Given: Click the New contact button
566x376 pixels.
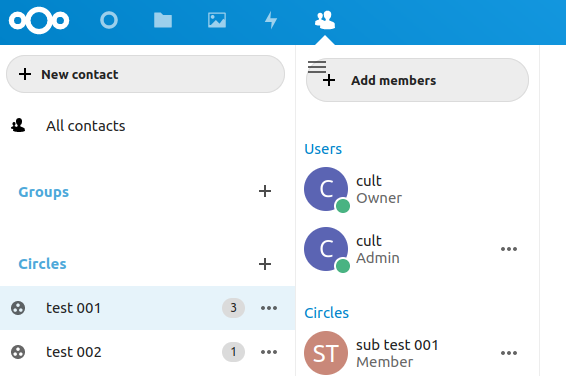Looking at the screenshot, I should pos(145,74).
